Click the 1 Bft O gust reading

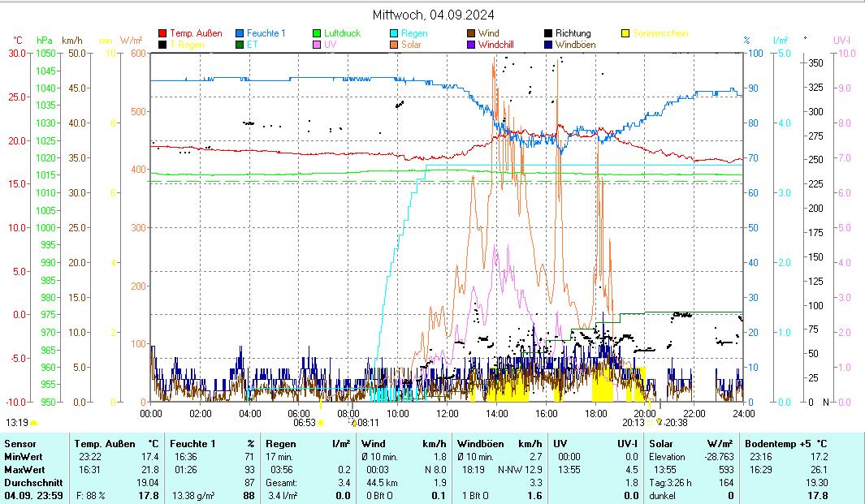point(475,496)
